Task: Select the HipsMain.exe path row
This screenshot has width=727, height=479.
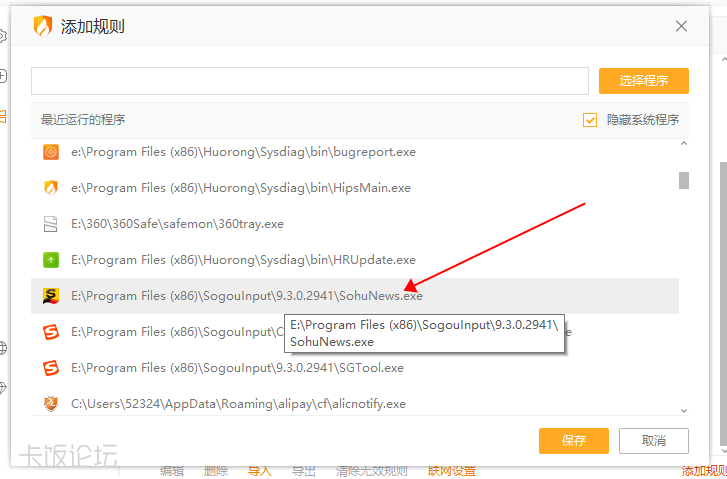Action: click(355, 188)
